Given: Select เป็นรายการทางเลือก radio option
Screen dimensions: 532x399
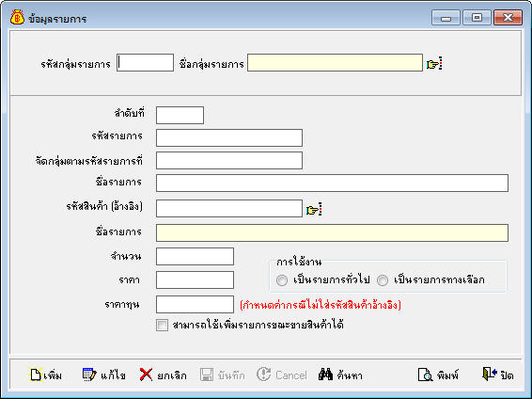Looking at the screenshot, I should pyautogui.click(x=383, y=280).
